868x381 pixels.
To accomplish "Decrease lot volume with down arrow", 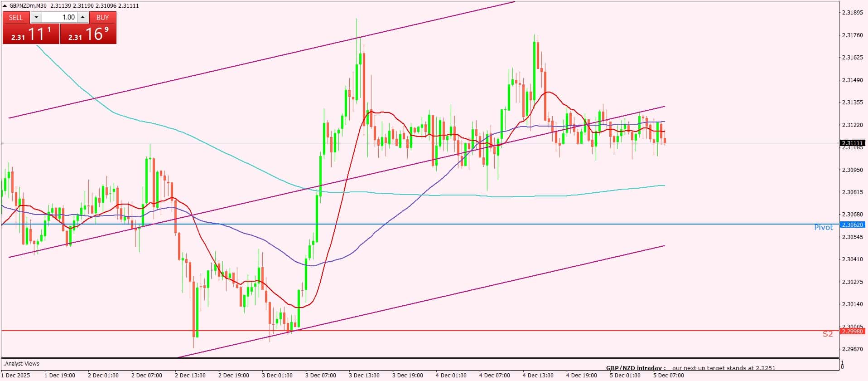I will [36, 17].
